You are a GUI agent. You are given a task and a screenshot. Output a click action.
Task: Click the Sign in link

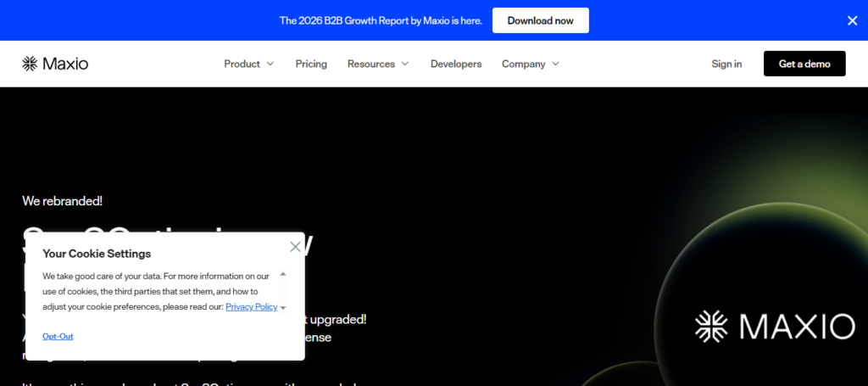pyautogui.click(x=726, y=64)
